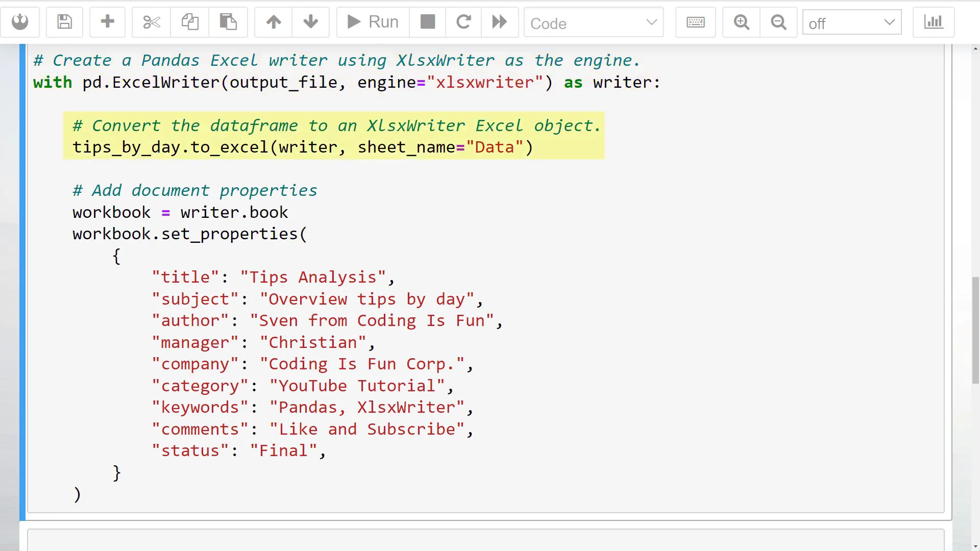Restart kernel and run all cells
This screenshot has width=980, height=551.
499,22
